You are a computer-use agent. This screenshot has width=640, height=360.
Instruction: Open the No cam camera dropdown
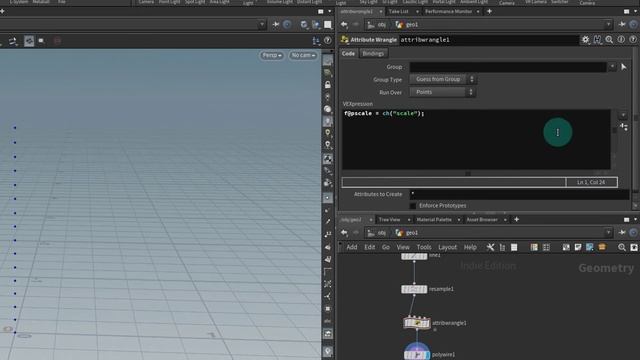point(303,55)
